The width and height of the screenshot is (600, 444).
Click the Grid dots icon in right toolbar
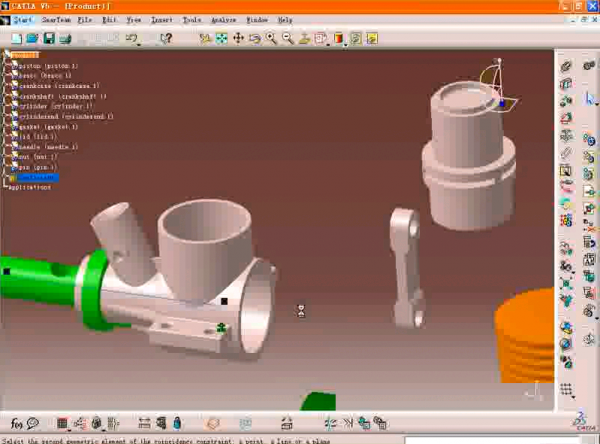pyautogui.click(x=566, y=390)
